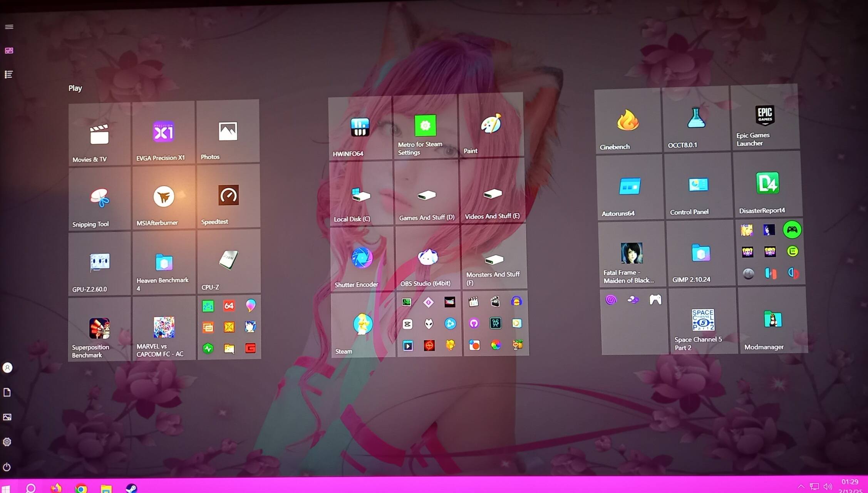Screen dimensions: 868x493
Task: Open File Explorer from taskbar
Action: [106, 489]
